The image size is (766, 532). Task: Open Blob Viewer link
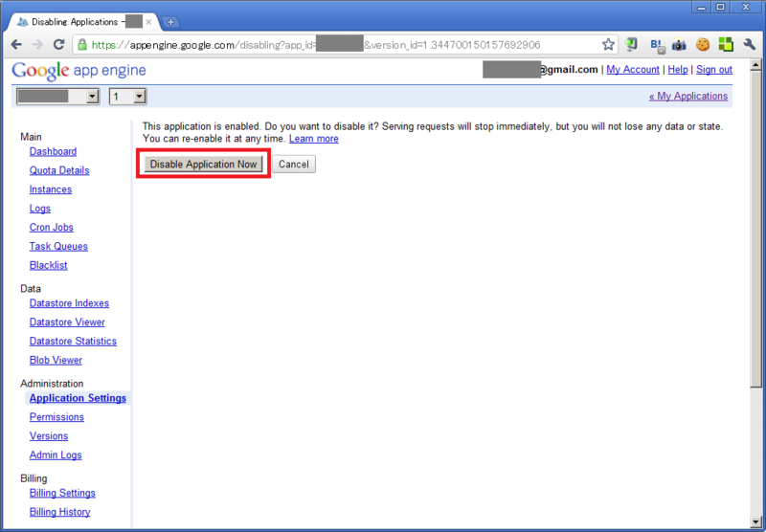point(56,360)
